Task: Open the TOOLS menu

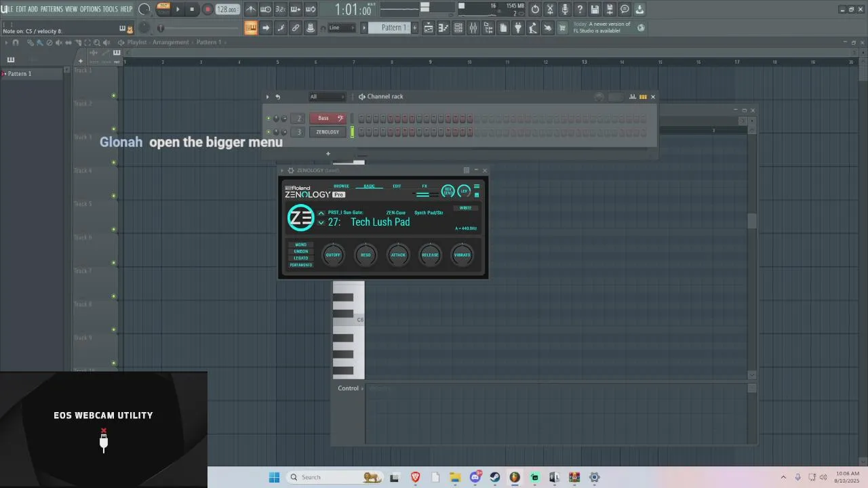Action: coord(110,9)
